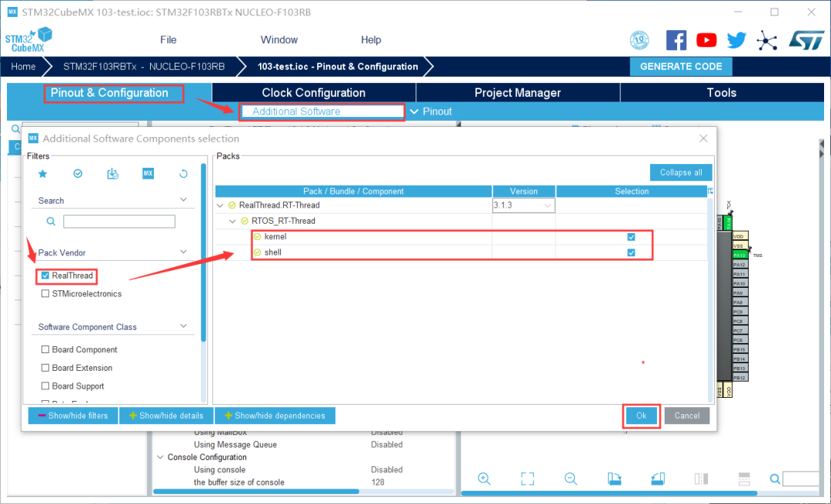831x504 pixels.
Task: Switch to Clock Configuration tab
Action: (x=314, y=93)
